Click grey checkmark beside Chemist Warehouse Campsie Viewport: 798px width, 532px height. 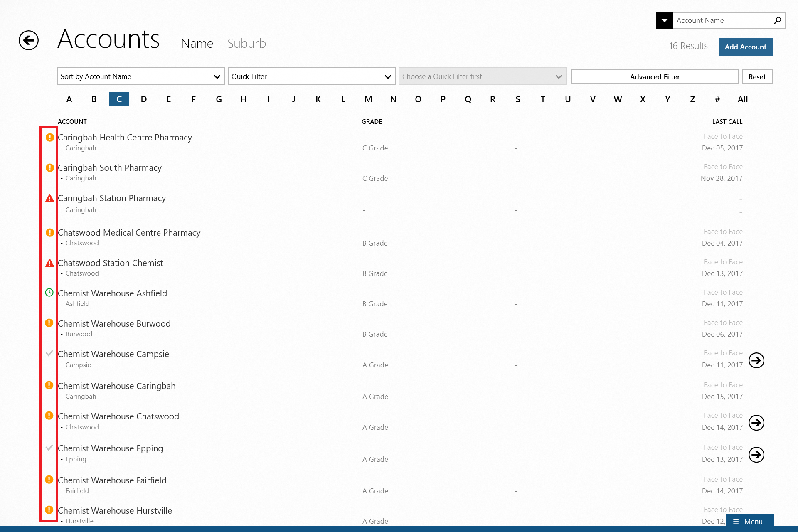tap(49, 353)
